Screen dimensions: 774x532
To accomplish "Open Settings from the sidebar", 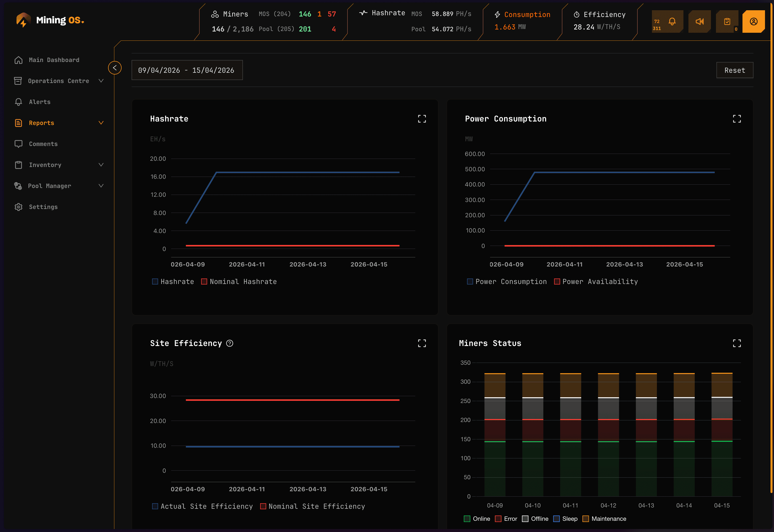I will 43,207.
